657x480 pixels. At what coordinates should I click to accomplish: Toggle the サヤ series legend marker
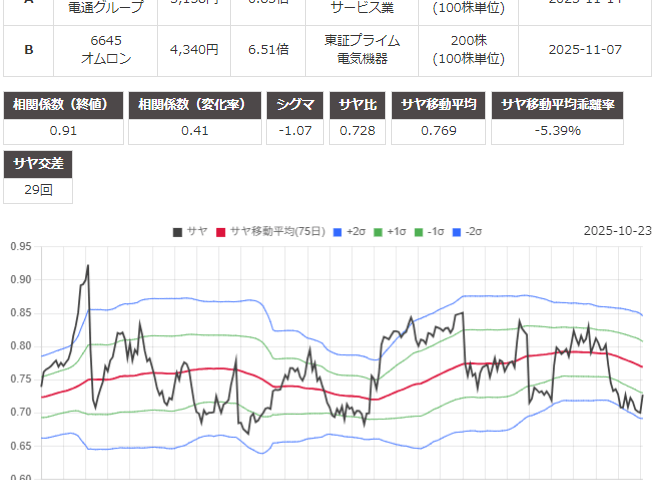click(x=178, y=231)
